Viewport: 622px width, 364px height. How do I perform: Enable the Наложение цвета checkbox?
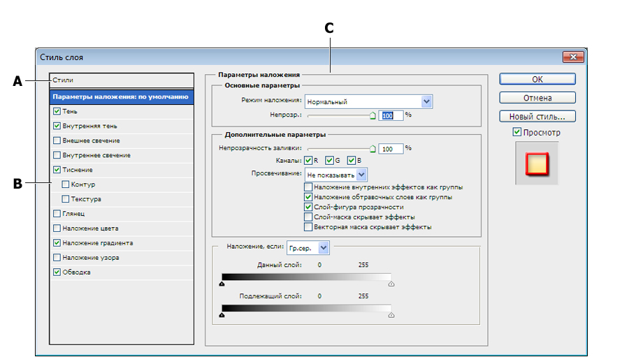[57, 228]
